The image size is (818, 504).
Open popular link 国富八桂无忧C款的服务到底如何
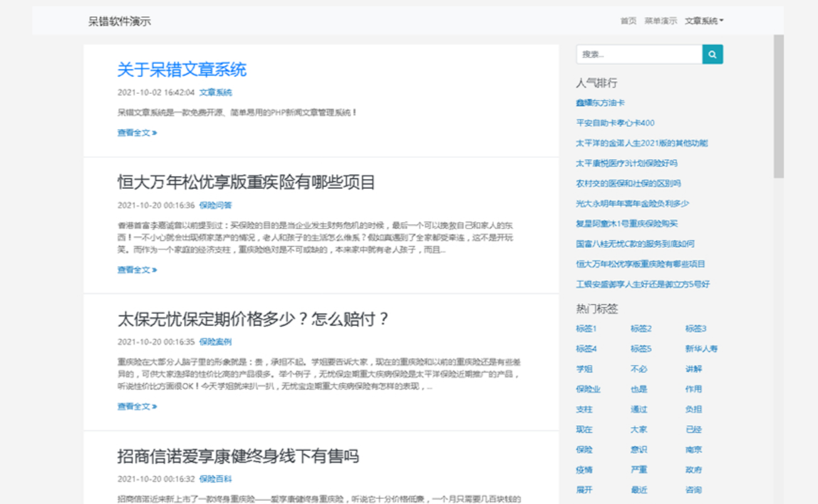pos(635,244)
